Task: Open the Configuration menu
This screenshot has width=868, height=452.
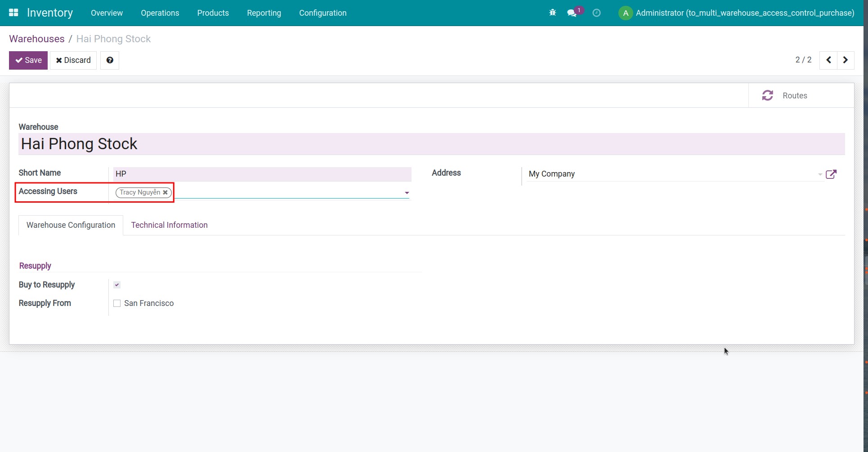Action: (x=322, y=13)
